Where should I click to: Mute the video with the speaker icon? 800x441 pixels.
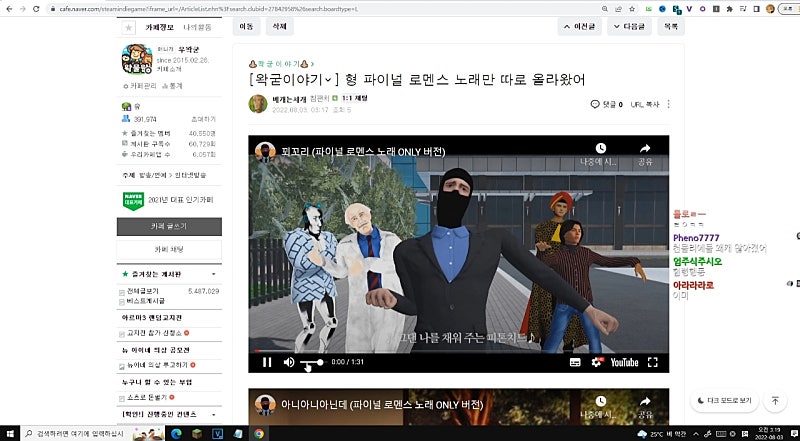pos(289,362)
